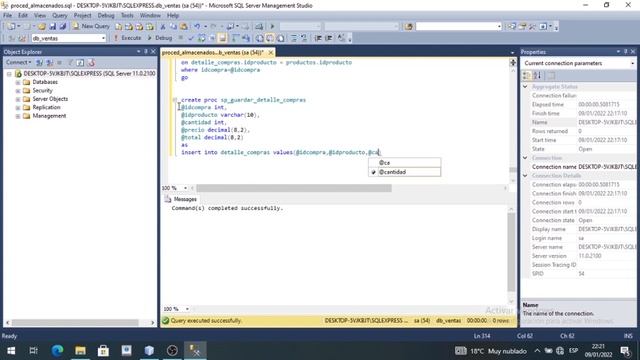Expand the Replication folder node
The image size is (640, 360).
tap(18, 107)
